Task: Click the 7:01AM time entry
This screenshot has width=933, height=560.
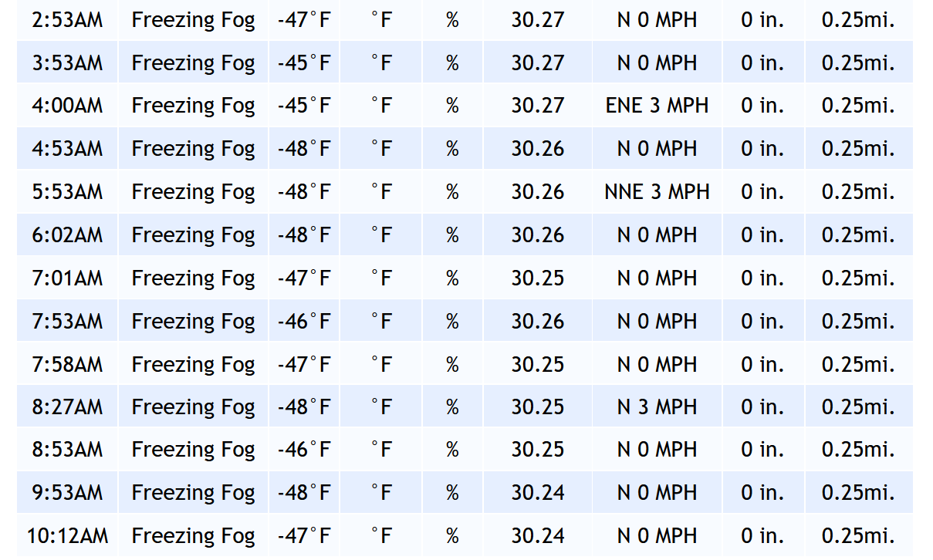Action: tap(67, 278)
